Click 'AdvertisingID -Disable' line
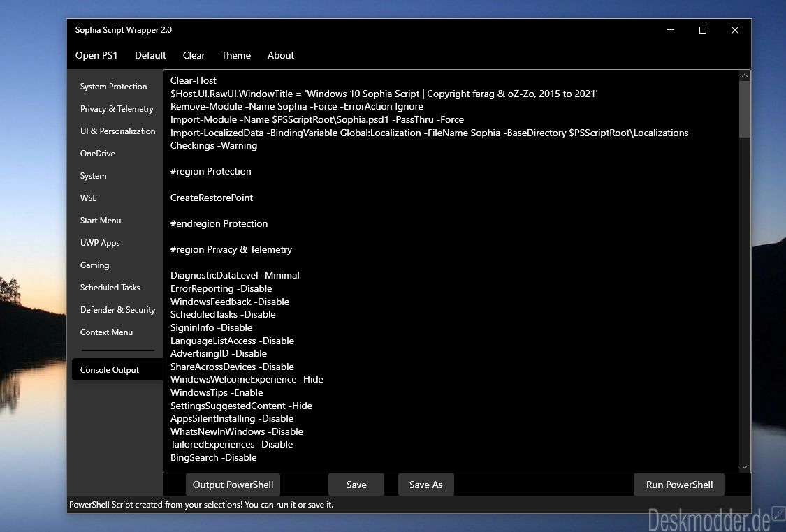This screenshot has height=532, width=786. [219, 354]
